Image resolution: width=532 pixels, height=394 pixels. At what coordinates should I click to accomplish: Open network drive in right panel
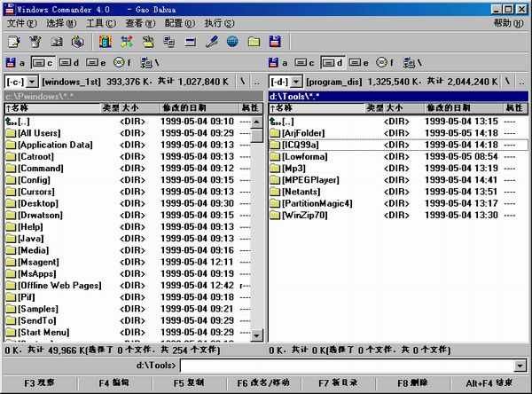(x=412, y=63)
